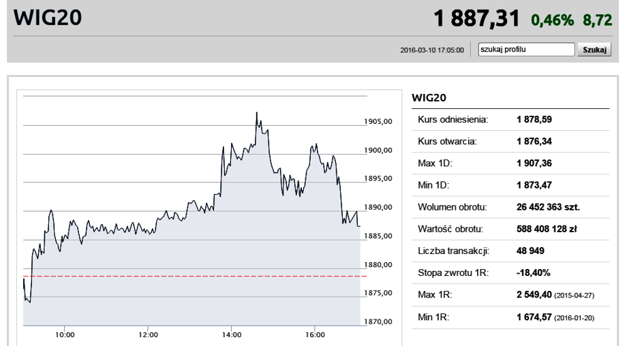Image resolution: width=644 pixels, height=346 pixels.
Task: Click the 1905,00 price axis label
Action: [378, 121]
